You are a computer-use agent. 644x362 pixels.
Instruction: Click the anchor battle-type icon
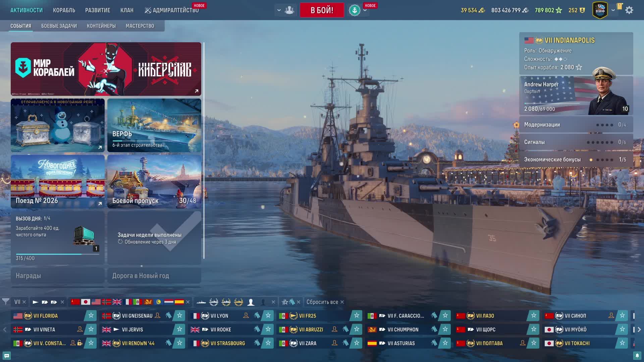click(x=355, y=10)
